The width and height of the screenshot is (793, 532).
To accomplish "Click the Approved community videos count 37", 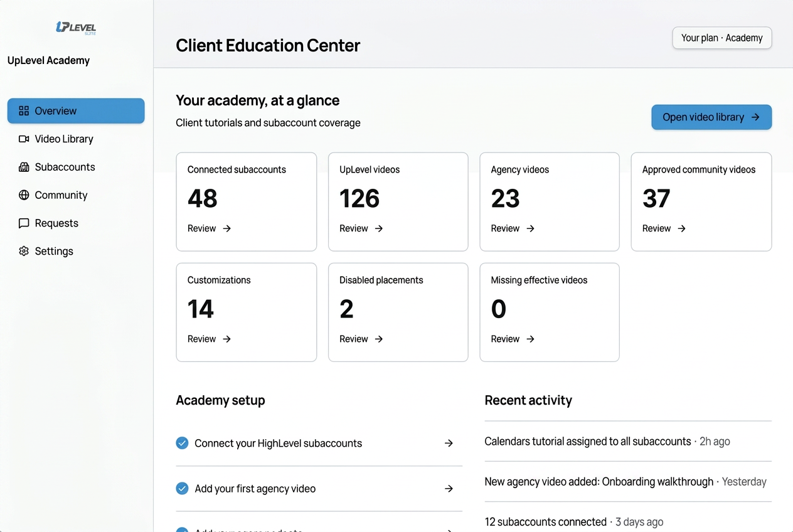I will (656, 198).
